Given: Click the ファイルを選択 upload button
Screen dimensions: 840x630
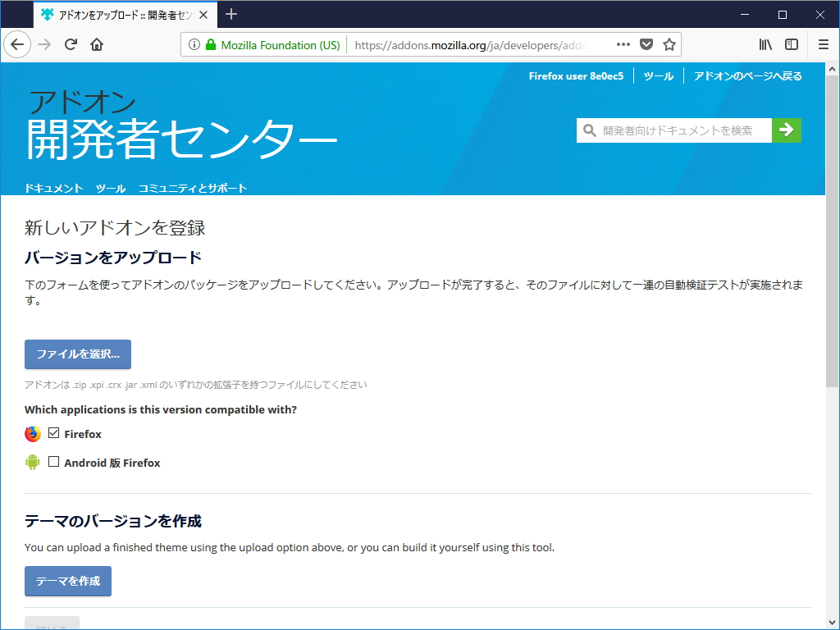Looking at the screenshot, I should pyautogui.click(x=78, y=354).
